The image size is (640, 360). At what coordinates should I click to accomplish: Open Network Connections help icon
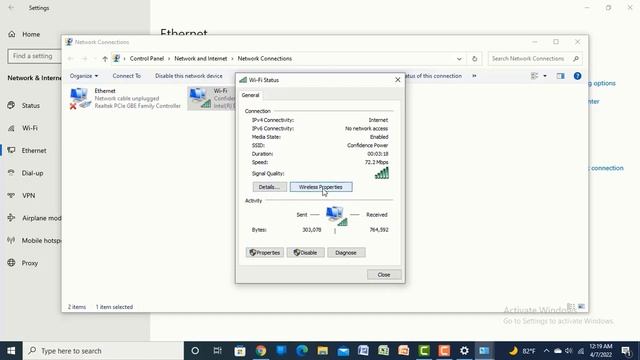(x=577, y=76)
